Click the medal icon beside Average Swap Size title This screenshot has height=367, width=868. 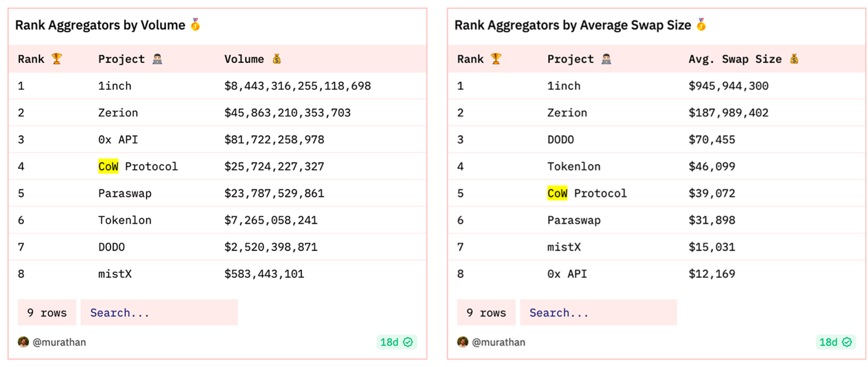(701, 25)
